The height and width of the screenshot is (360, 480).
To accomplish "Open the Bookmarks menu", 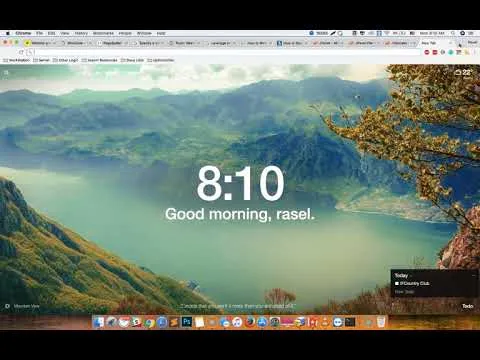I will pyautogui.click(x=103, y=33).
